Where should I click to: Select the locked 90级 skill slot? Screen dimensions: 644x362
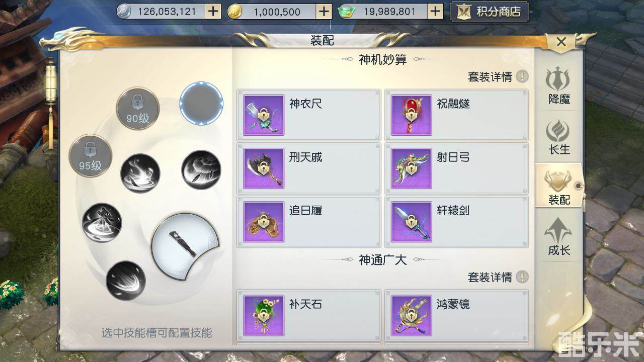point(138,108)
